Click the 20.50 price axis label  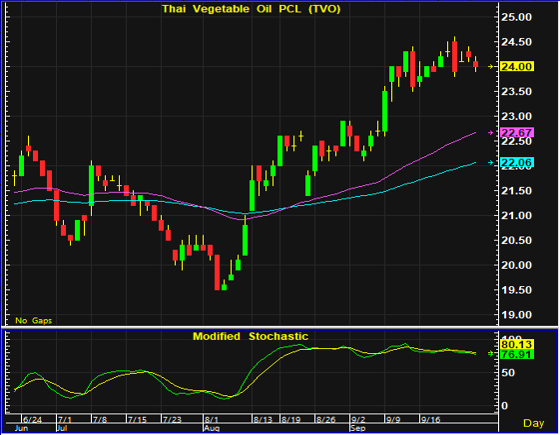[x=516, y=241]
